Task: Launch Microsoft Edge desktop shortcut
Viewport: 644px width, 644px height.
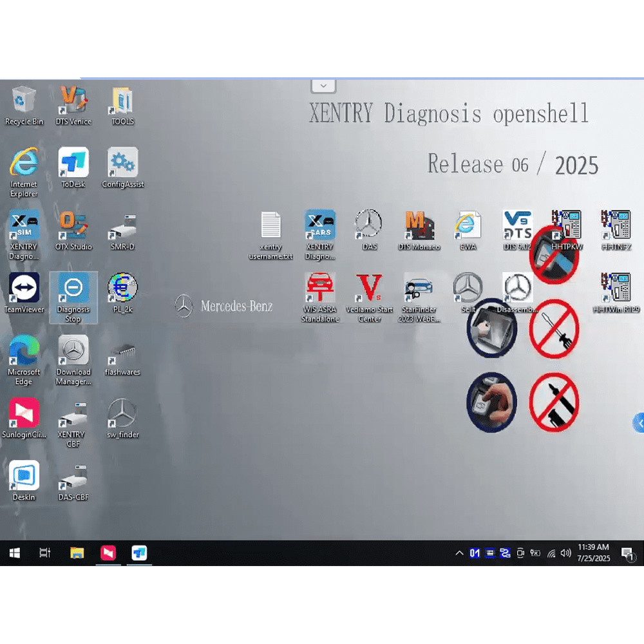Action: [x=24, y=360]
